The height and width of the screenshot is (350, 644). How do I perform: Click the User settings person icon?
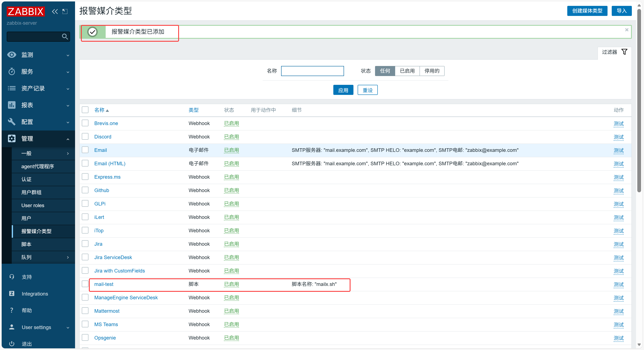[x=12, y=327]
